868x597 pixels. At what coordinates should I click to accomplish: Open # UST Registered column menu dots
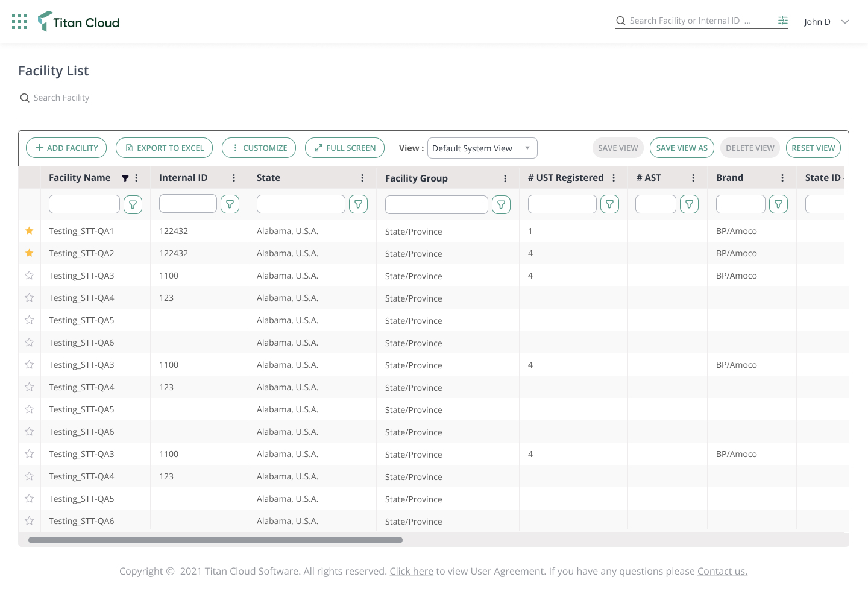coord(614,178)
